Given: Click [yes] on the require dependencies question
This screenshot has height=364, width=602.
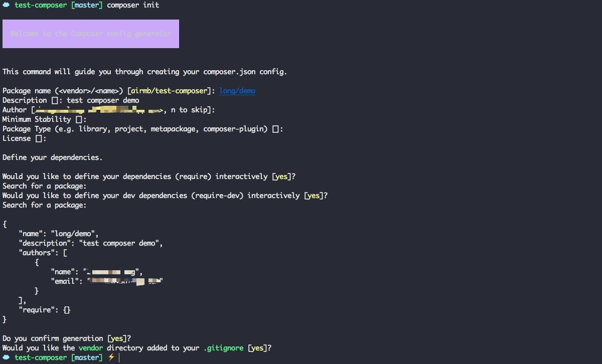Looking at the screenshot, I should (281, 176).
